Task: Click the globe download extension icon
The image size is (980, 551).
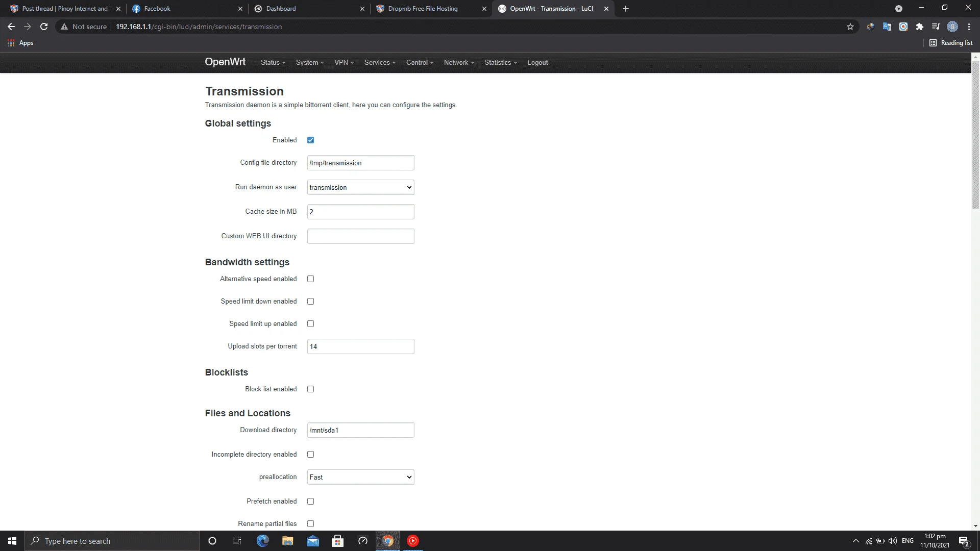Action: point(870,27)
